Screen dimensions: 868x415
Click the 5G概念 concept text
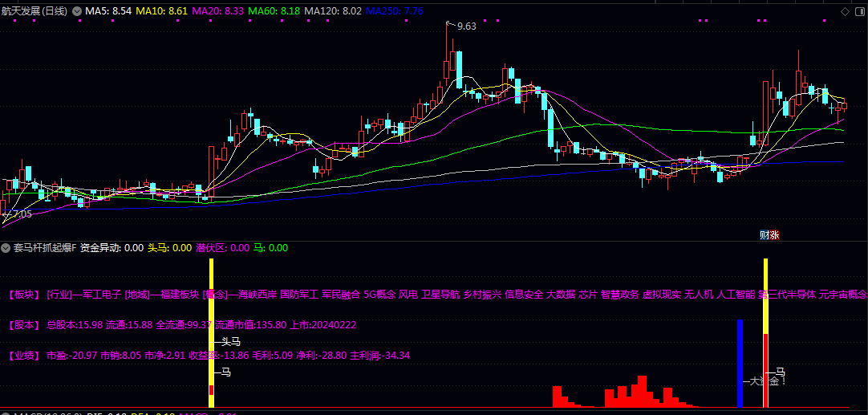click(379, 295)
